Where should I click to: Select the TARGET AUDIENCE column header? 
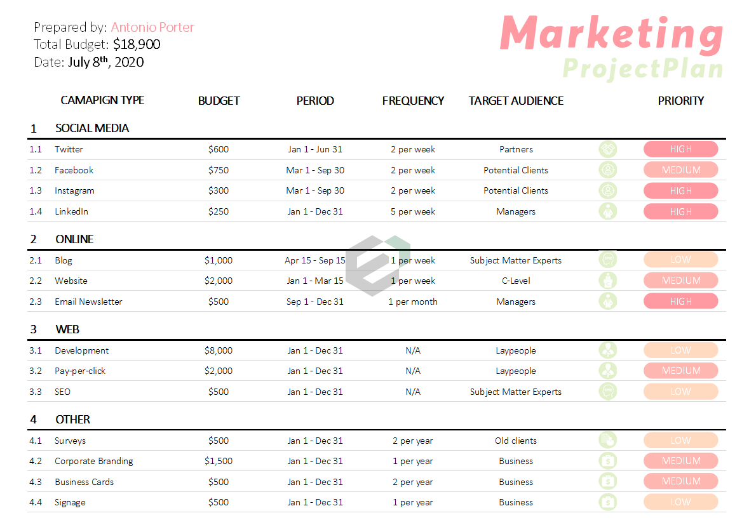click(516, 101)
